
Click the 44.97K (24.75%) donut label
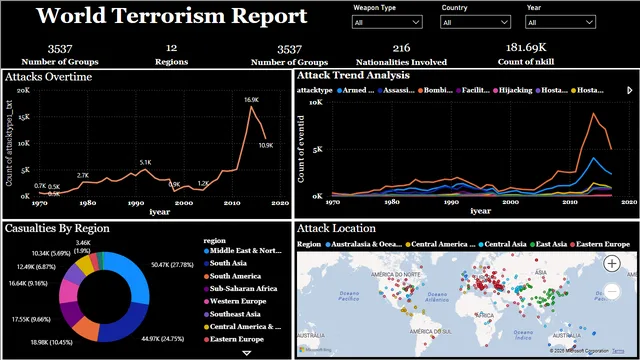(x=163, y=339)
